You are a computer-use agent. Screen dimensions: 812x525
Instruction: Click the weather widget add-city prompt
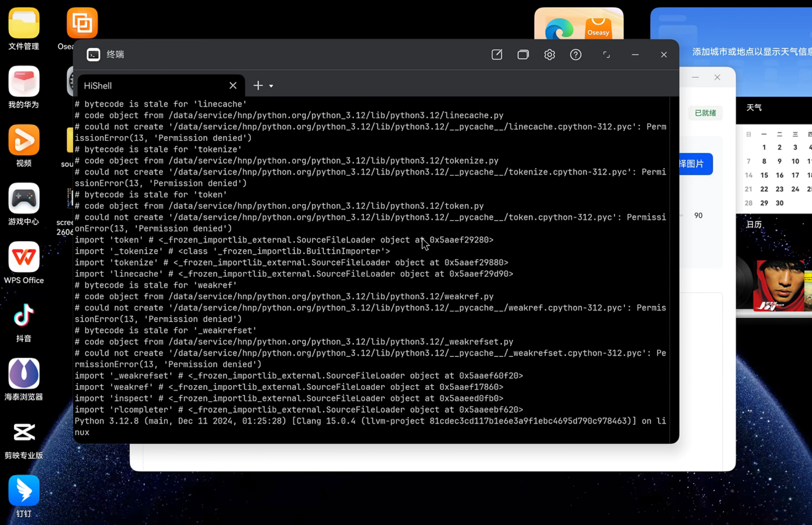click(x=752, y=52)
